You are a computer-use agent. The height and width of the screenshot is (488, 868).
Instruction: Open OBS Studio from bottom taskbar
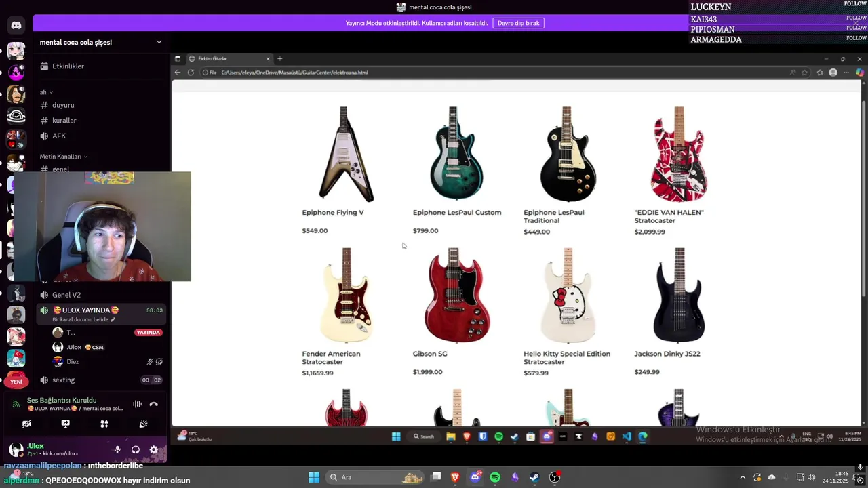pos(555,477)
